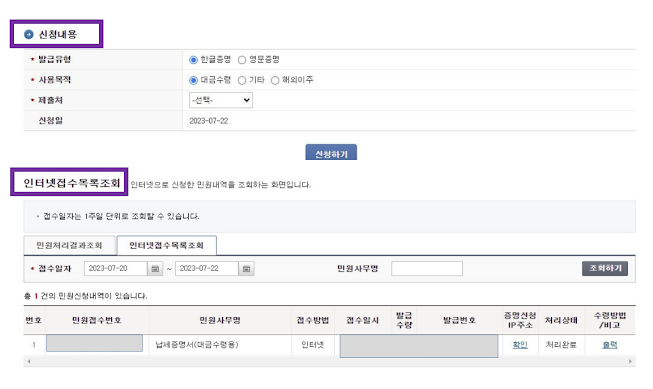
Task: Click the 처리완료 status cell
Action: 561,345
